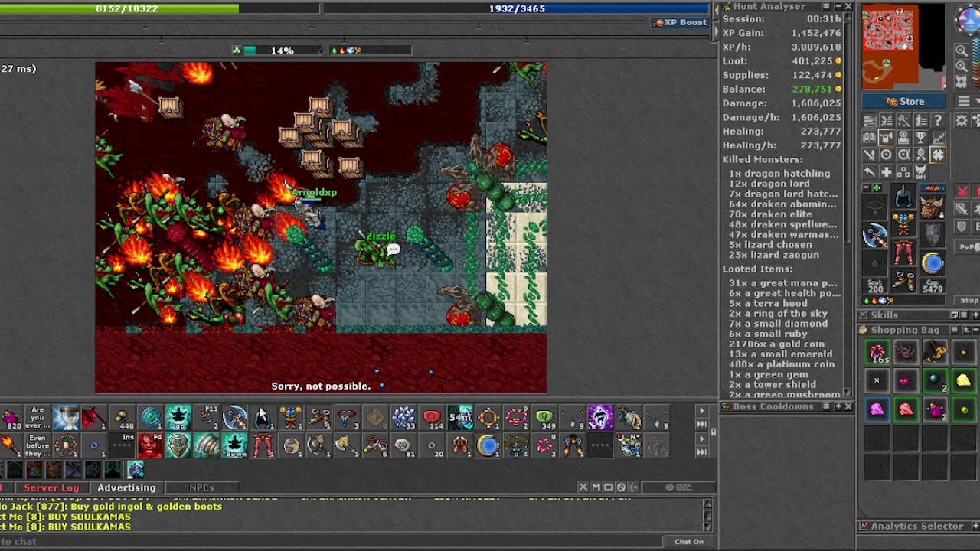
Task: Select the yellow cheese item in Shopping Bag
Action: click(963, 380)
